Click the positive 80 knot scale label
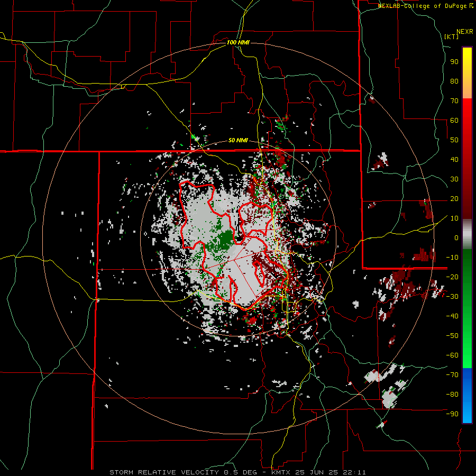Image resolution: width=476 pixels, height=476 pixels. [x=454, y=81]
